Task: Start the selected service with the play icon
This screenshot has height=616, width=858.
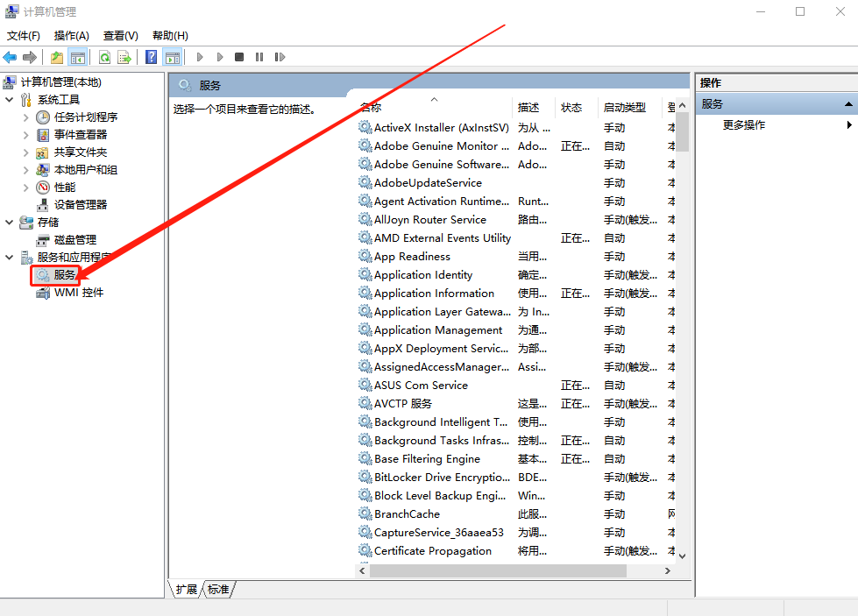Action: pos(200,57)
